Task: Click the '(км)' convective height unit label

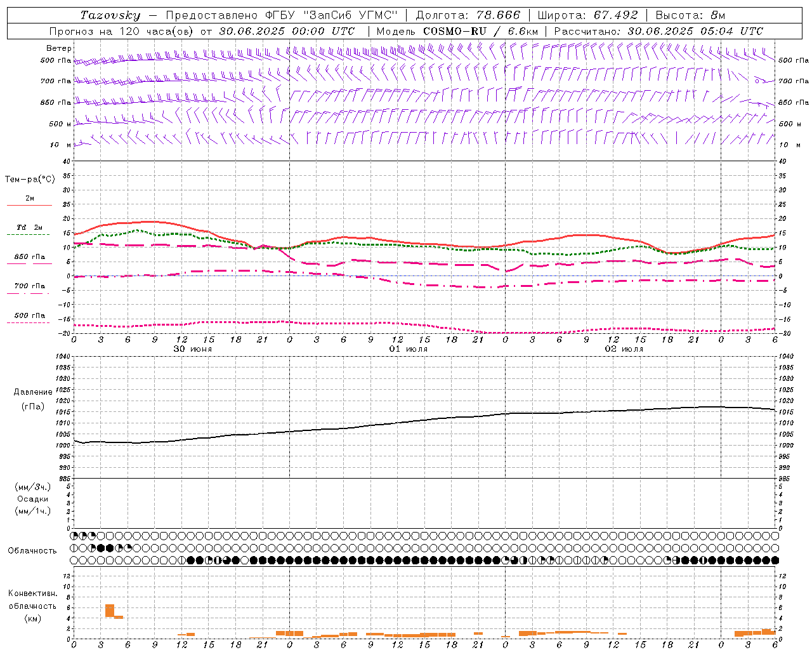Action: [x=32, y=618]
